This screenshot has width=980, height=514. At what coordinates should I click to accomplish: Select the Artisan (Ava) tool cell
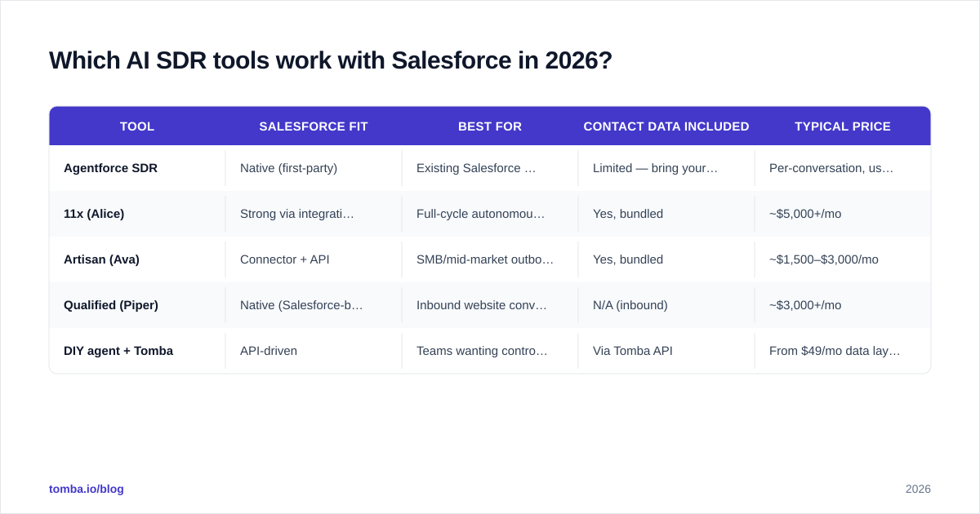click(x=137, y=259)
